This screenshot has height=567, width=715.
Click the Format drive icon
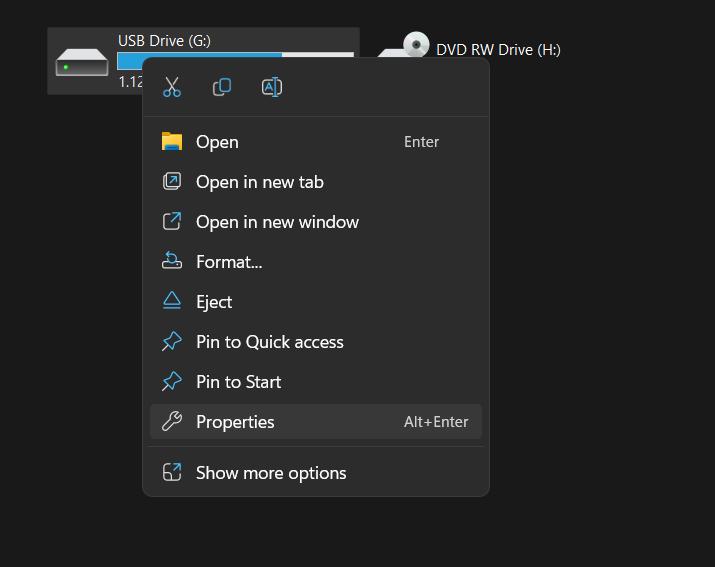point(172,261)
